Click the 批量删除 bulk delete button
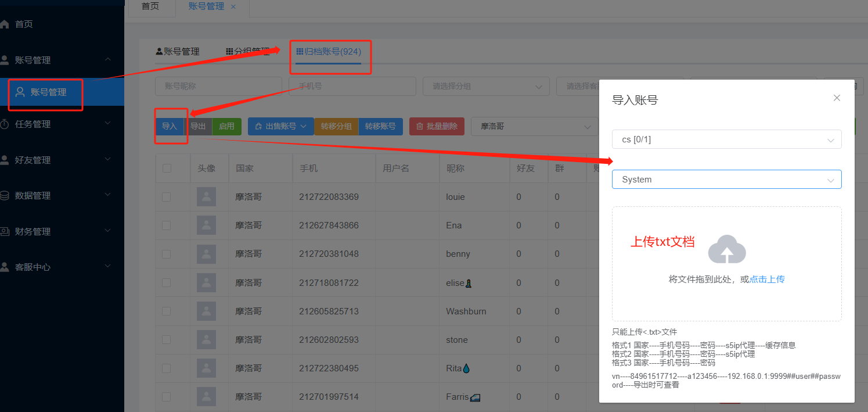 click(x=437, y=127)
